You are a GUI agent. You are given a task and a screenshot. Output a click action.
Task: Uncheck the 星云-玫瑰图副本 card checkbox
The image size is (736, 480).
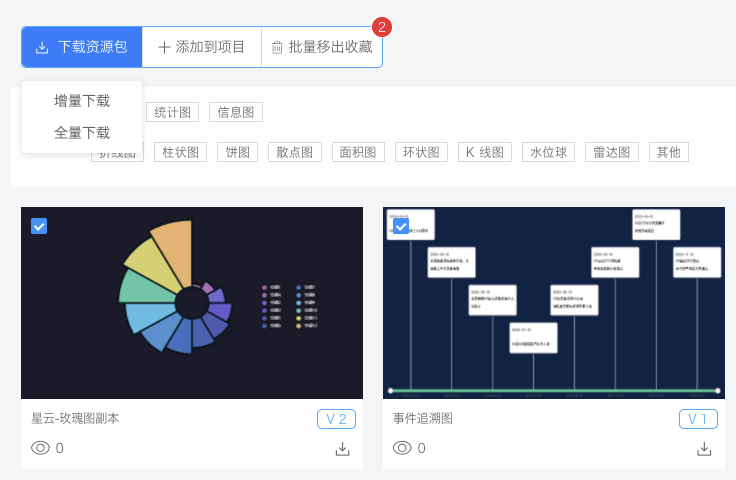coord(39,226)
